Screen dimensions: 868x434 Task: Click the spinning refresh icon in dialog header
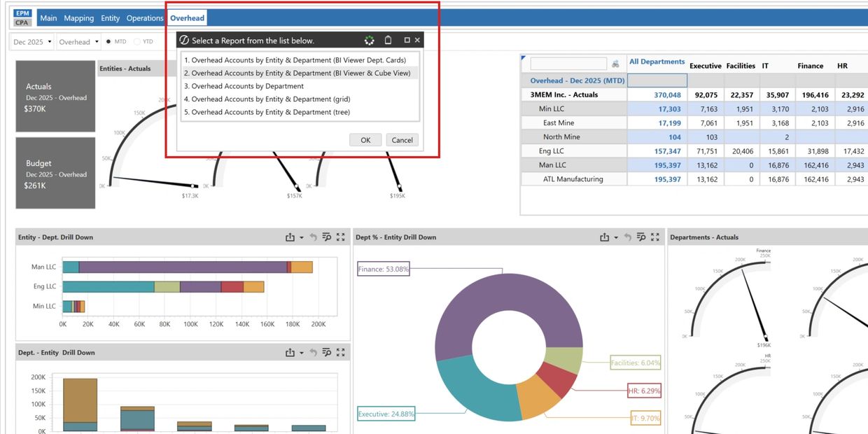coord(370,41)
